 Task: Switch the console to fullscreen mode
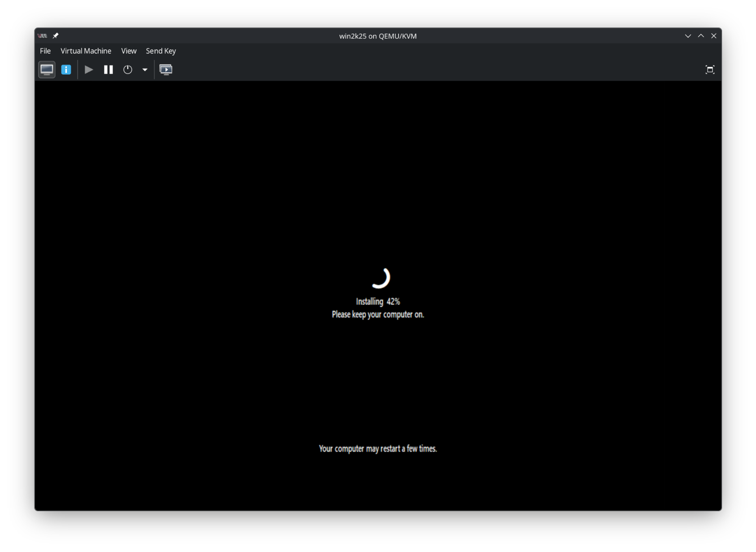point(709,70)
